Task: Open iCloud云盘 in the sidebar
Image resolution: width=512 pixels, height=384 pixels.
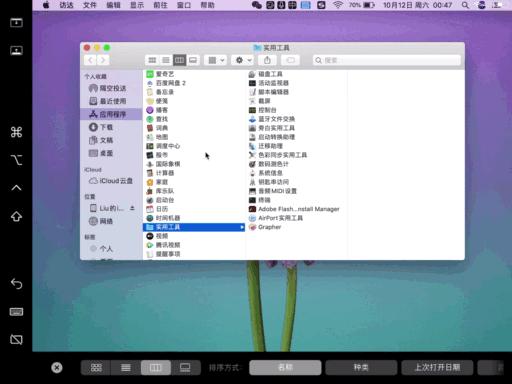Action: pos(111,181)
